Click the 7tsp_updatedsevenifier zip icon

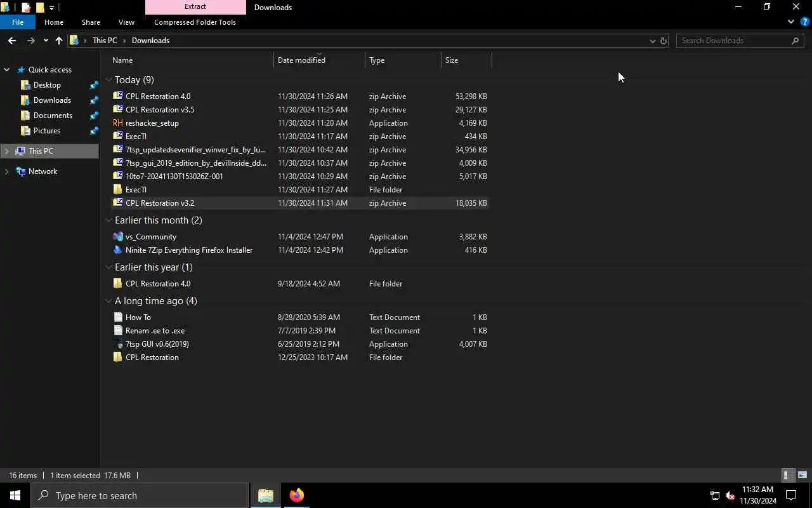coord(117,149)
